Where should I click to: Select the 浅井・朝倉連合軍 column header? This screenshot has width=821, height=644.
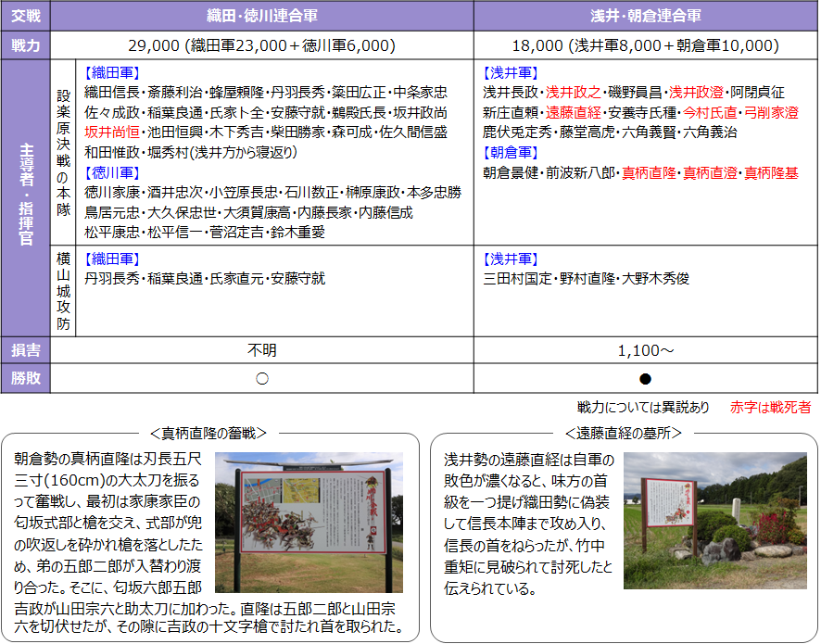(x=645, y=16)
